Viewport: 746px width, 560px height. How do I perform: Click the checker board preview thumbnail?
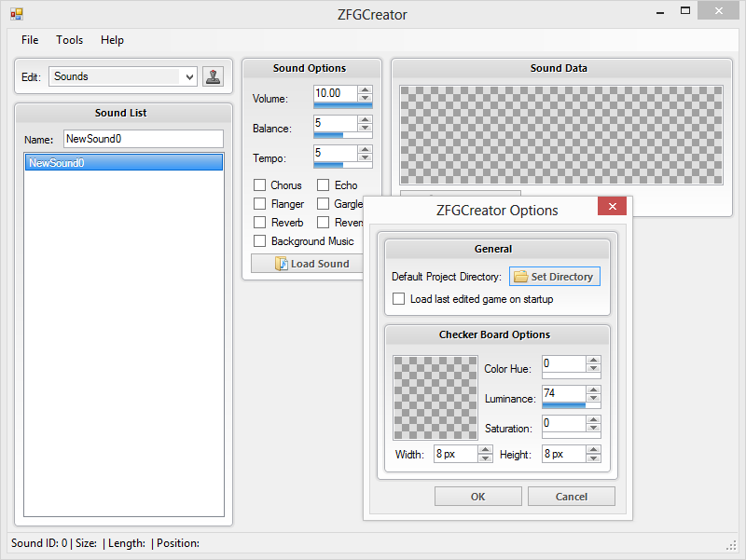click(435, 398)
